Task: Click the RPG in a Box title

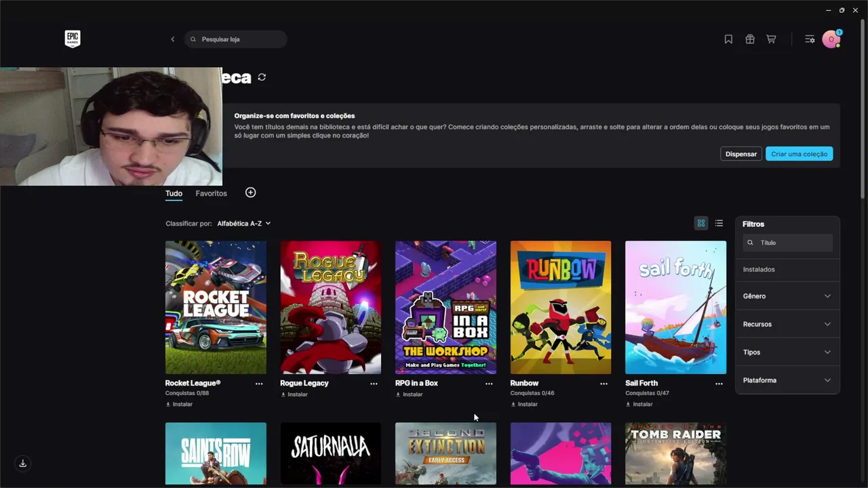Action: (x=416, y=383)
